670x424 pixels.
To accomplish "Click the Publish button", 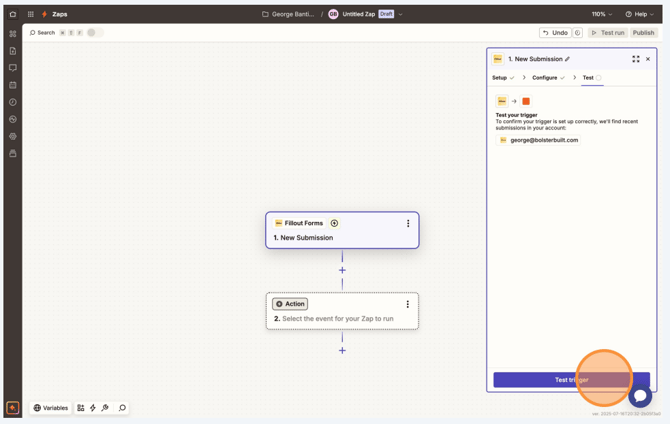I will 643,33.
